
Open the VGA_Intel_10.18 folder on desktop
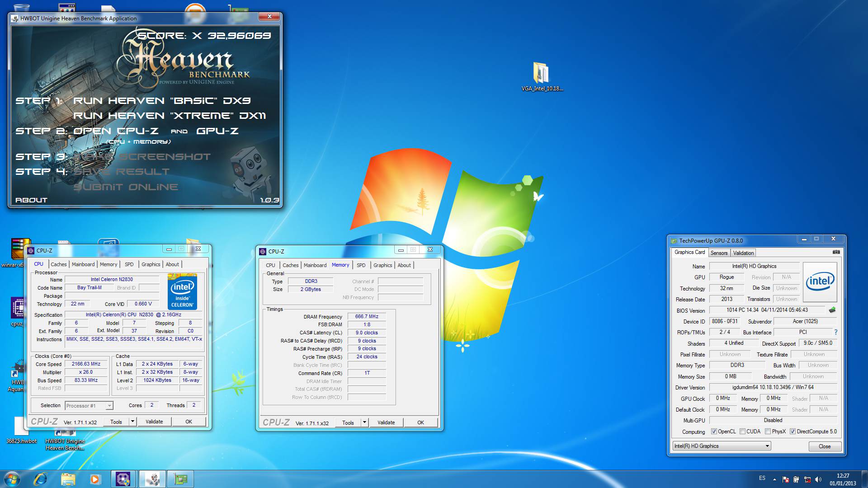point(542,76)
